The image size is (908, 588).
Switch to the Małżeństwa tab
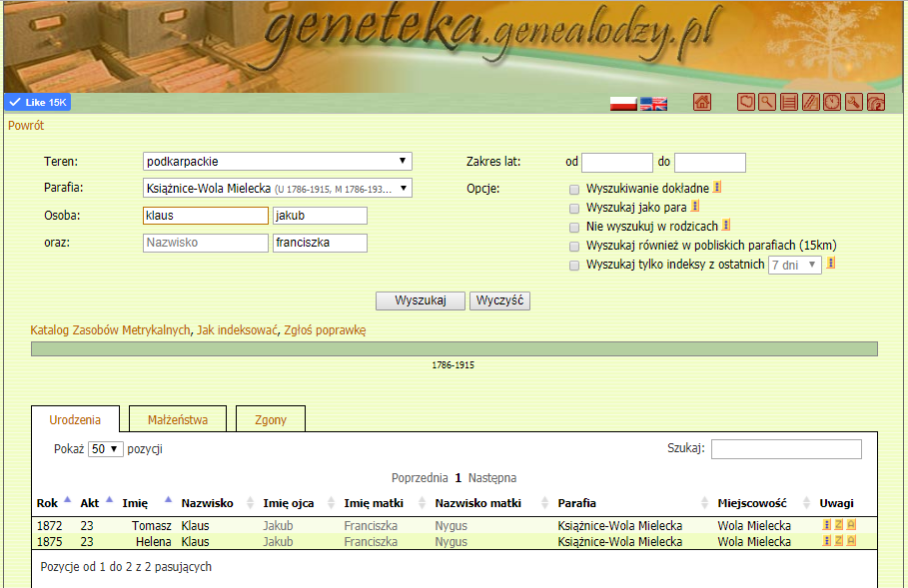(178, 419)
